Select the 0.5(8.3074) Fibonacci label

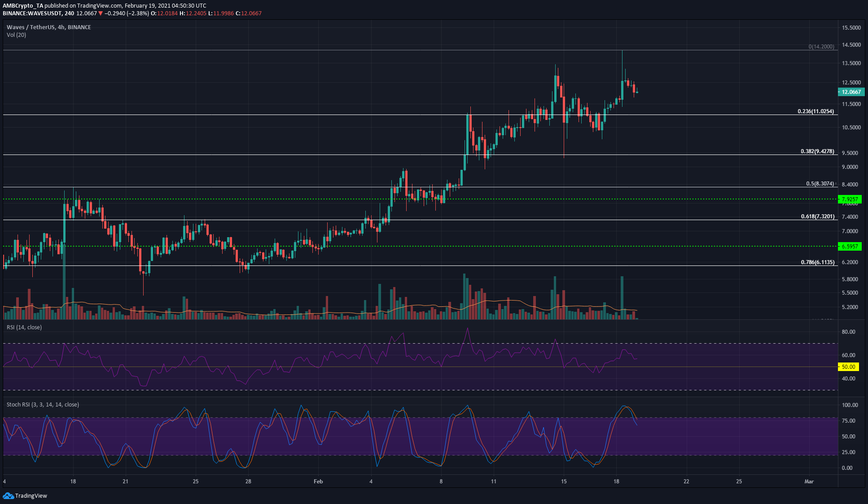[820, 184]
